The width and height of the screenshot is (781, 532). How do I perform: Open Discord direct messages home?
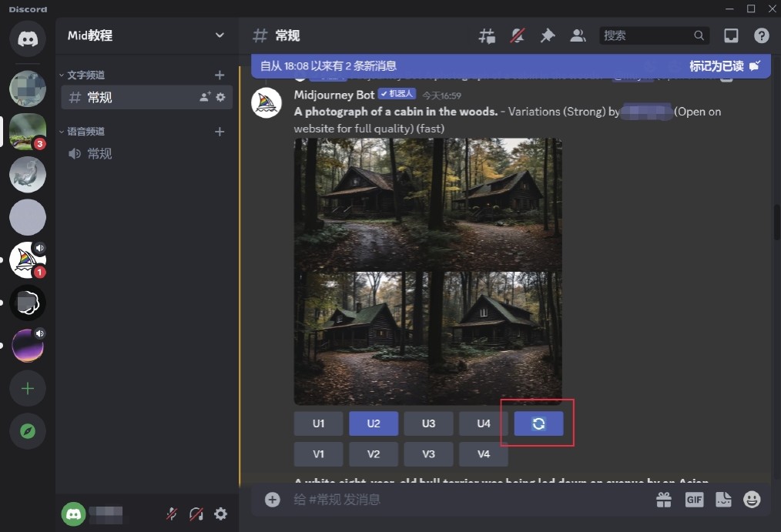click(x=28, y=38)
